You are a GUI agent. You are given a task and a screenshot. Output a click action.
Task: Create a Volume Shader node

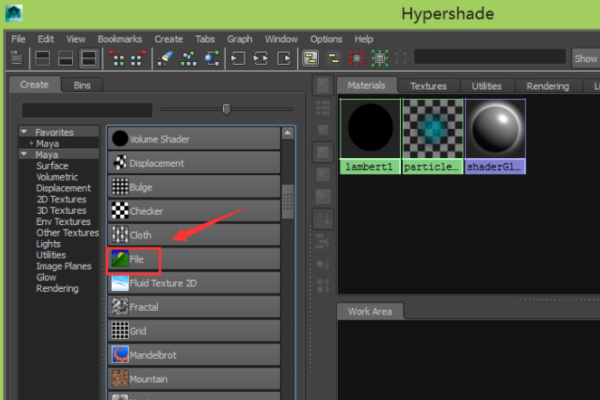click(194, 139)
